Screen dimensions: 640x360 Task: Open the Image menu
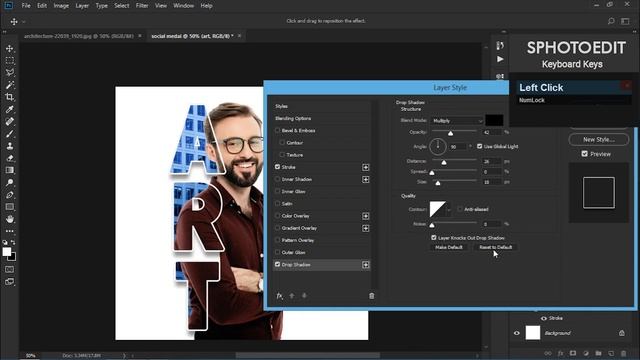pos(61,6)
